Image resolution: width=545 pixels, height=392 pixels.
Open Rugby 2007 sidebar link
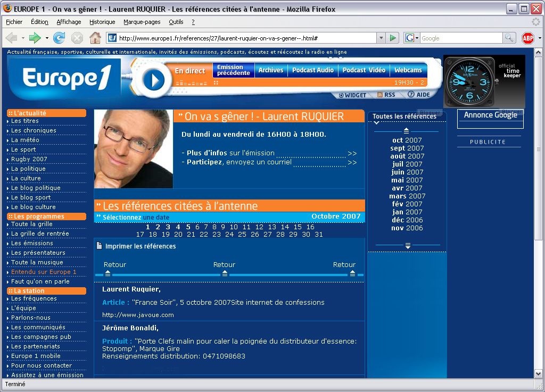tap(29, 159)
